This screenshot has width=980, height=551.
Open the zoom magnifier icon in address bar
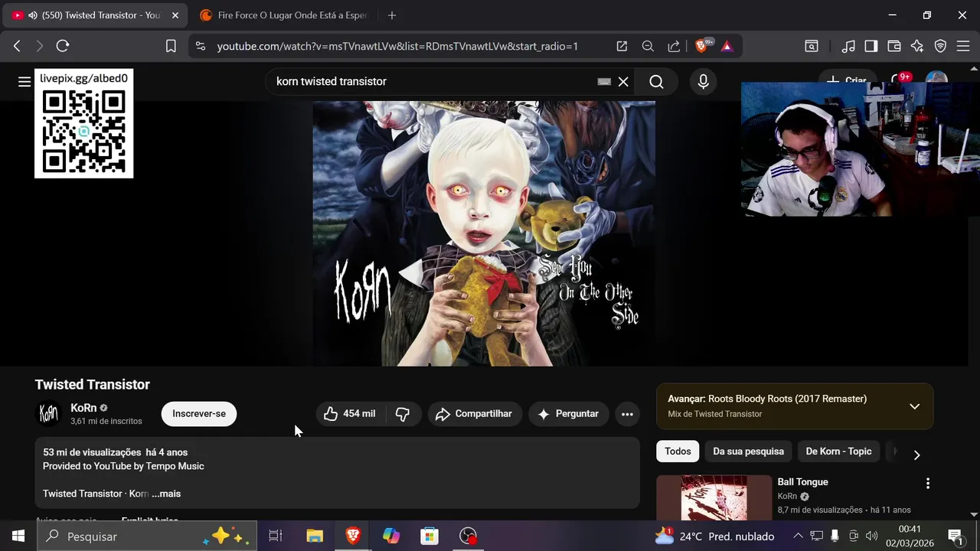tap(648, 46)
